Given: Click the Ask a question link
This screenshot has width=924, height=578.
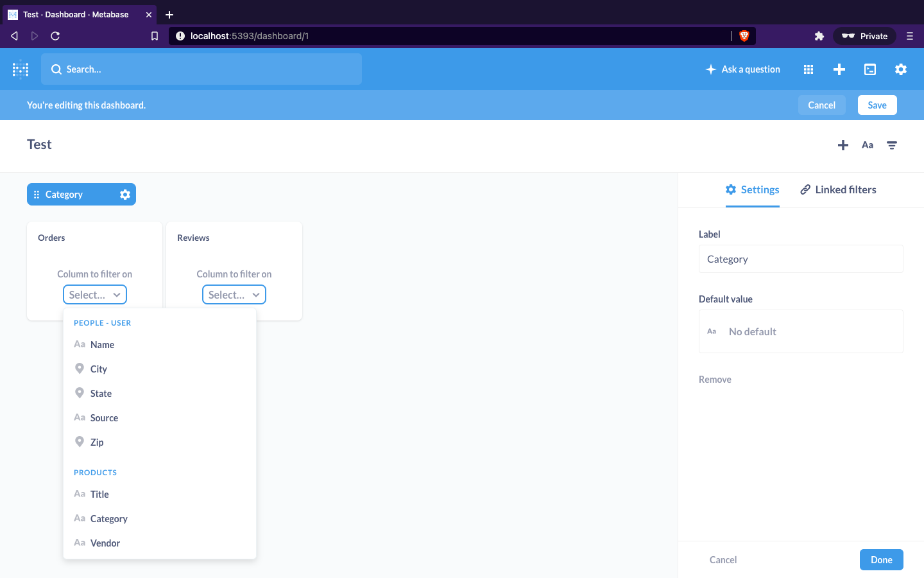Looking at the screenshot, I should pos(743,69).
